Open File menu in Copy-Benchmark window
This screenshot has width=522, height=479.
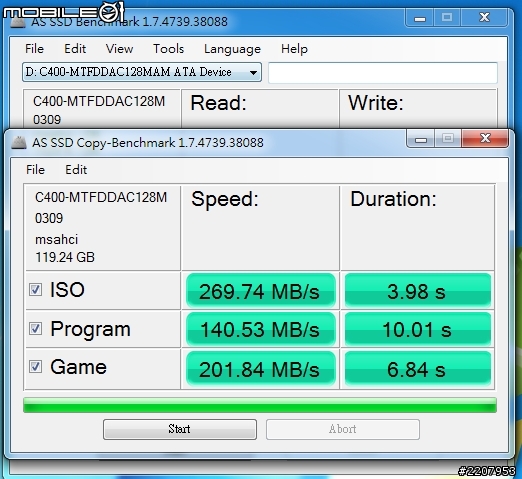[x=35, y=170]
